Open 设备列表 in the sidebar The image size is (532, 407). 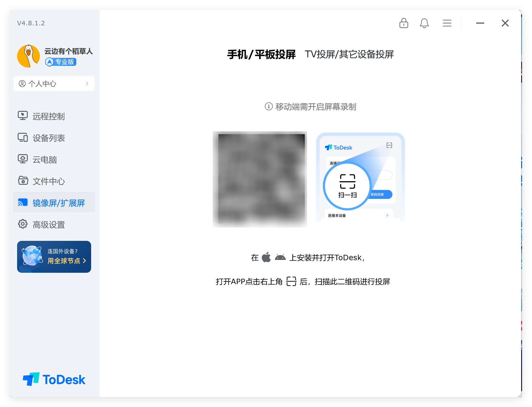pos(54,138)
